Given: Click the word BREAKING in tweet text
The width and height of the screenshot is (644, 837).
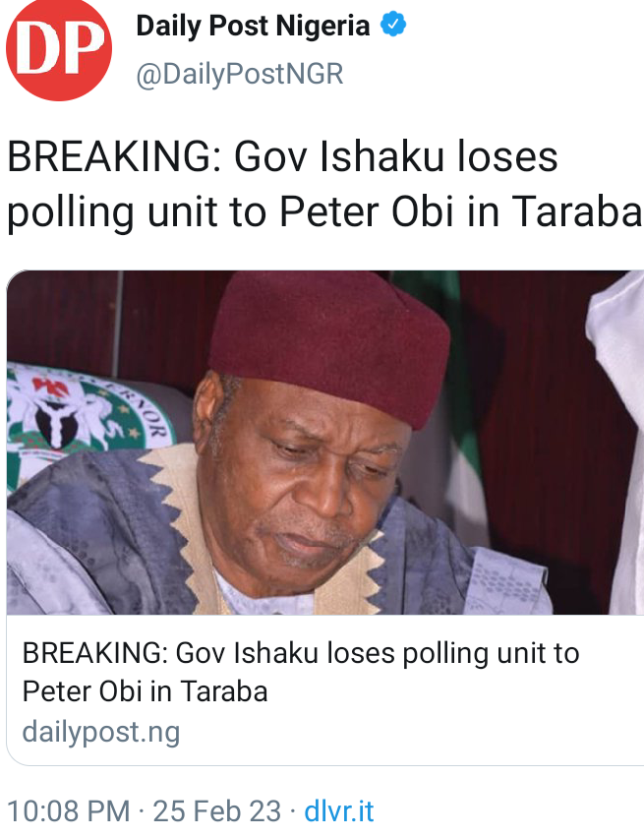Looking at the screenshot, I should [x=108, y=158].
